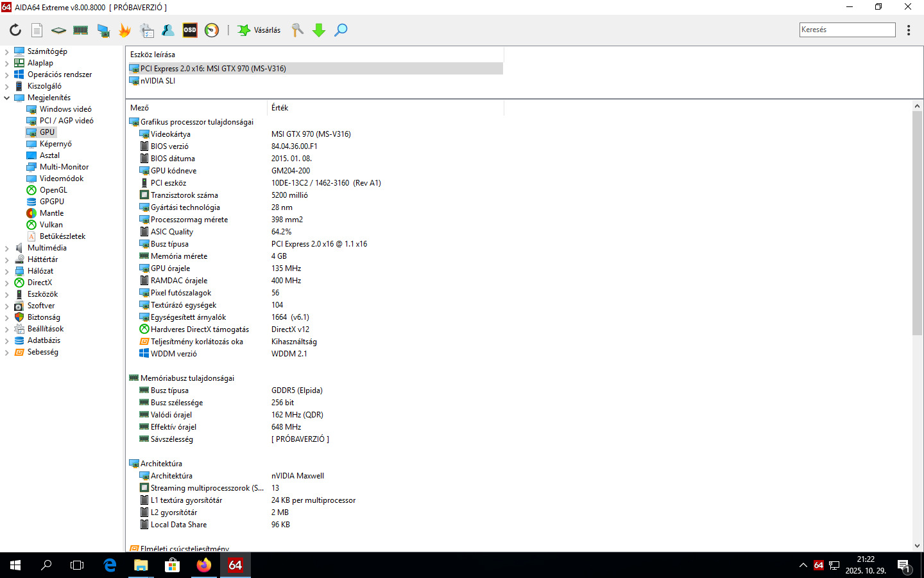Select Windows videó in the tree
This screenshot has width=924, height=578.
(65, 109)
